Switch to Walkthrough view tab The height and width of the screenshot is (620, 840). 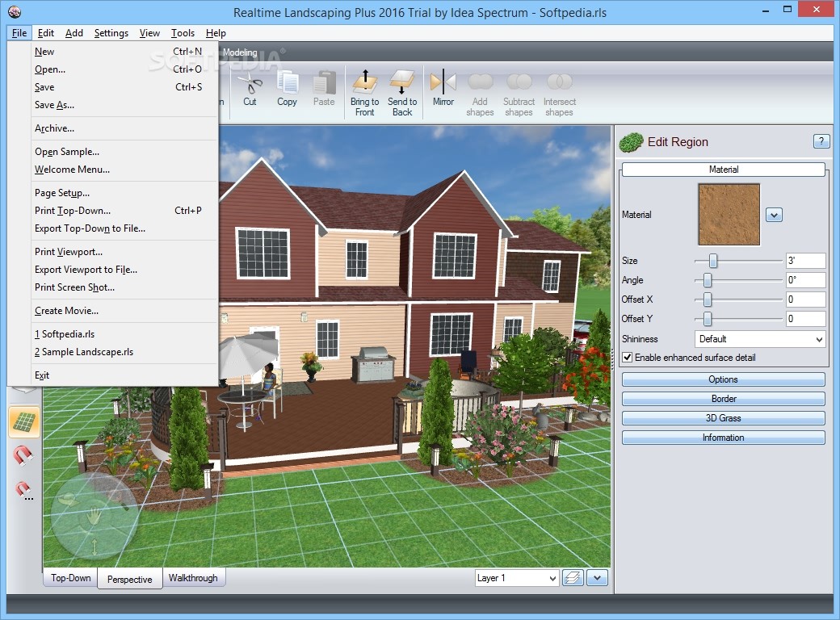193,578
